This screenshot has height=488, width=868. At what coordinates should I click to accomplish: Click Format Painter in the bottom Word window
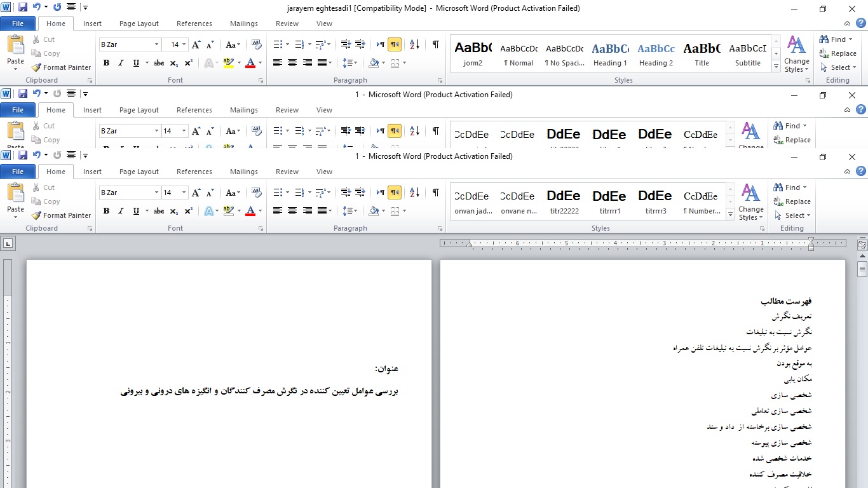61,215
